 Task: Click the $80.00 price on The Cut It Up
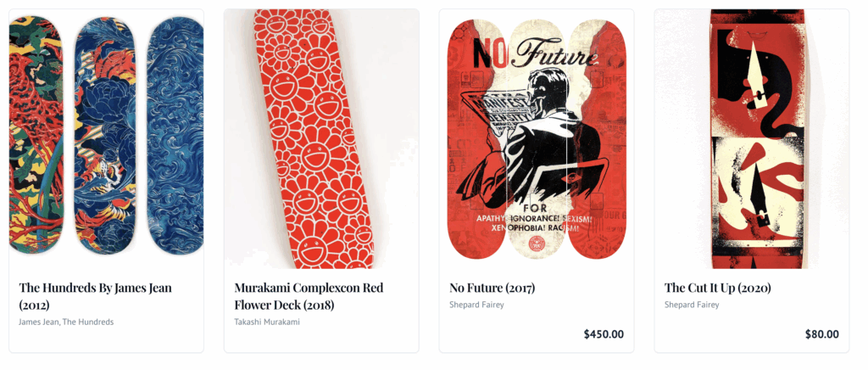821,334
